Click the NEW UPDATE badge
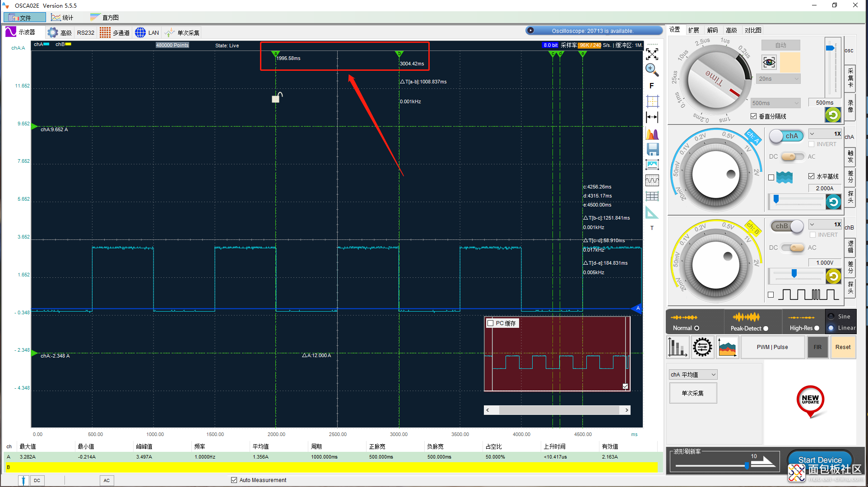Image resolution: width=868 pixels, height=487 pixels. 810,400
